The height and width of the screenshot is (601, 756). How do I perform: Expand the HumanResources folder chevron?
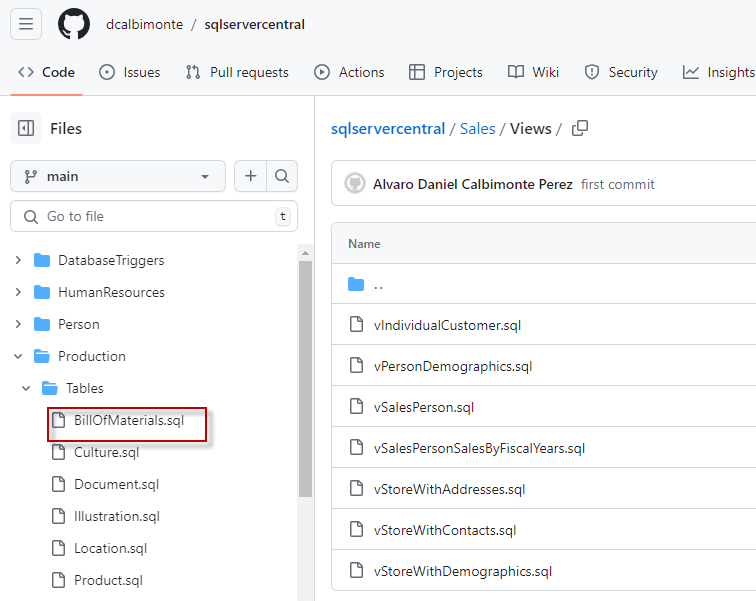[x=18, y=292]
